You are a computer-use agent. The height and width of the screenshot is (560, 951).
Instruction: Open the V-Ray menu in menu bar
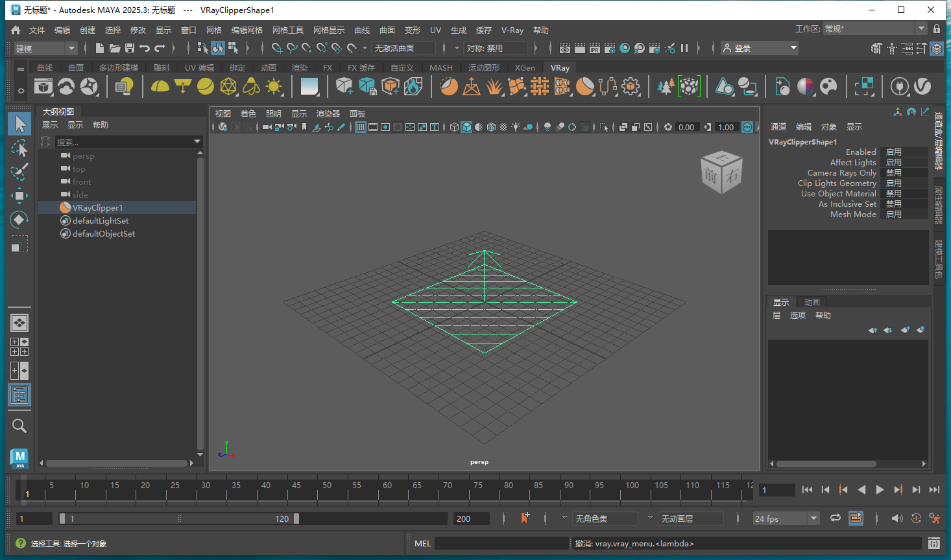(512, 30)
